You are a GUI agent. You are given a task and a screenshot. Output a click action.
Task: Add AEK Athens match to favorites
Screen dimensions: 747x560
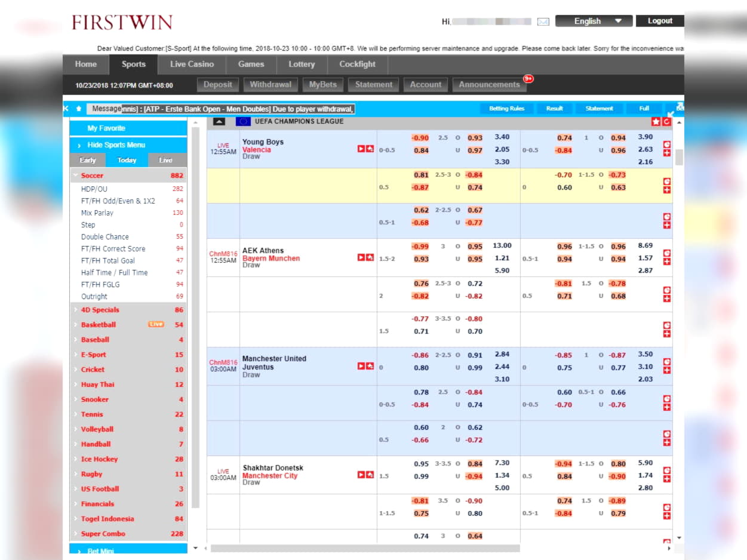370,257
